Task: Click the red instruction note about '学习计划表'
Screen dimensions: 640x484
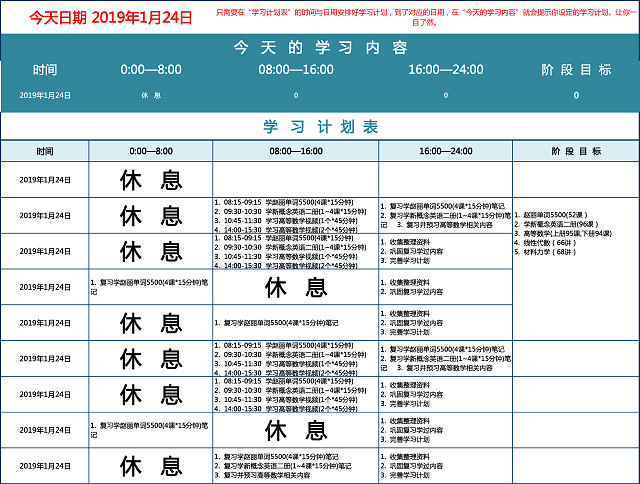Action: (x=425, y=18)
